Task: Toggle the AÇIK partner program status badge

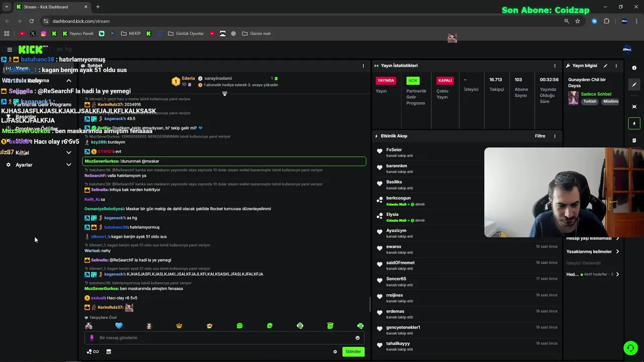Action: (413, 80)
